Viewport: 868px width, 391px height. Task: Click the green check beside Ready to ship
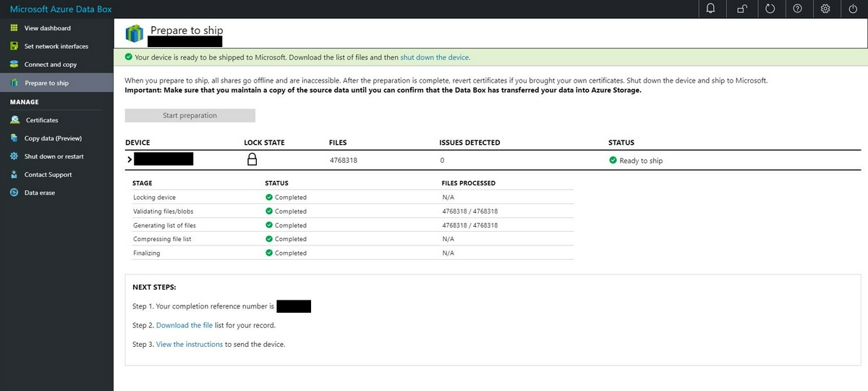coord(613,161)
